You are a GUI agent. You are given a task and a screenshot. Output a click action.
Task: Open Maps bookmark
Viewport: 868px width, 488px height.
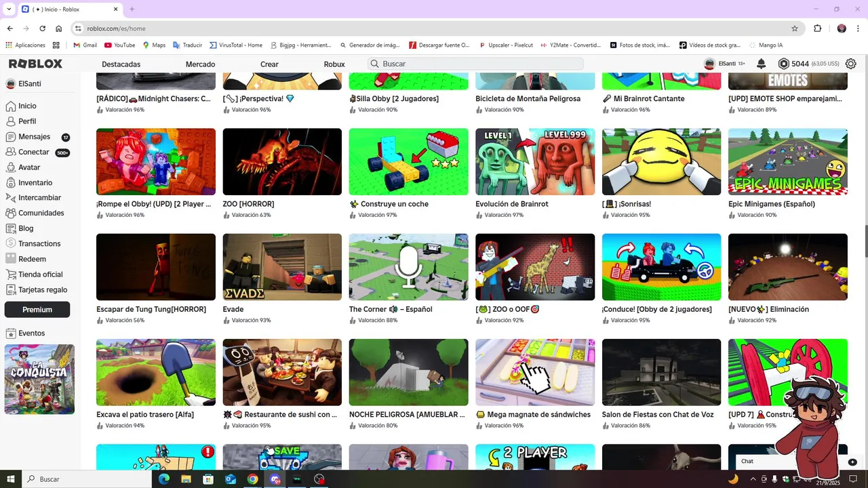click(154, 45)
